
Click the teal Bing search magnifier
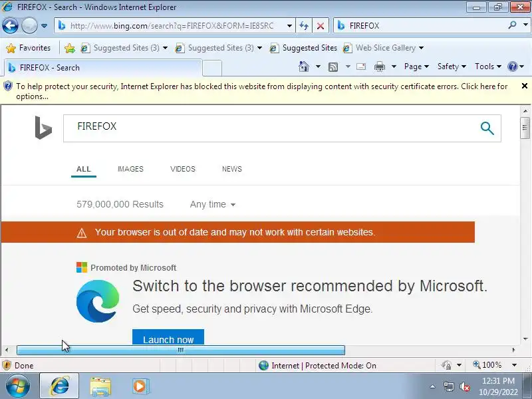click(x=487, y=128)
